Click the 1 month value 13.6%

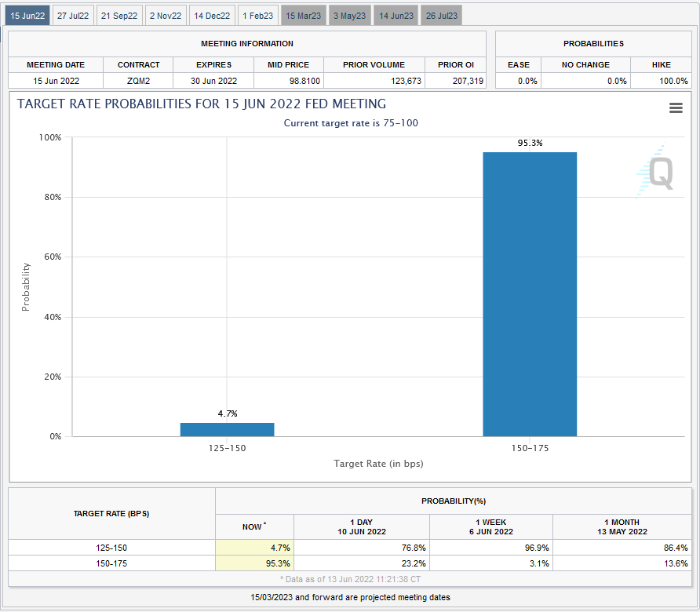[x=676, y=563]
